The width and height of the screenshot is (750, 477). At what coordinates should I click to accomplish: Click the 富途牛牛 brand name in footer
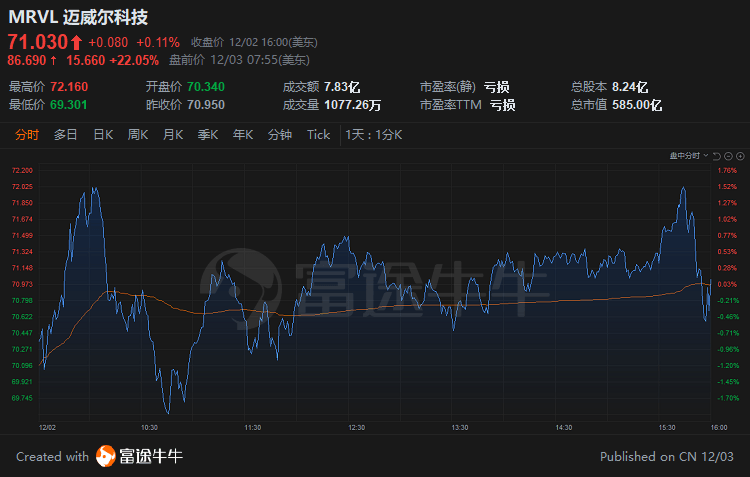pos(151,456)
